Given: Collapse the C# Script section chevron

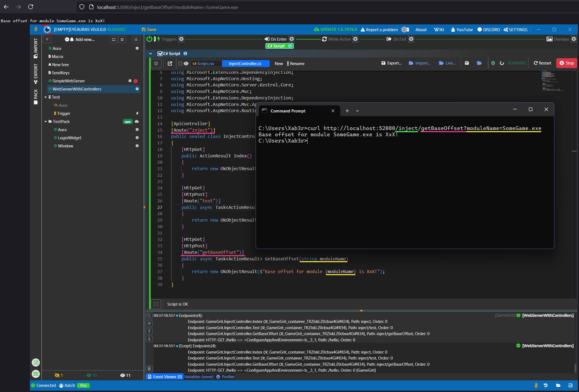Looking at the screenshot, I should 150,54.
